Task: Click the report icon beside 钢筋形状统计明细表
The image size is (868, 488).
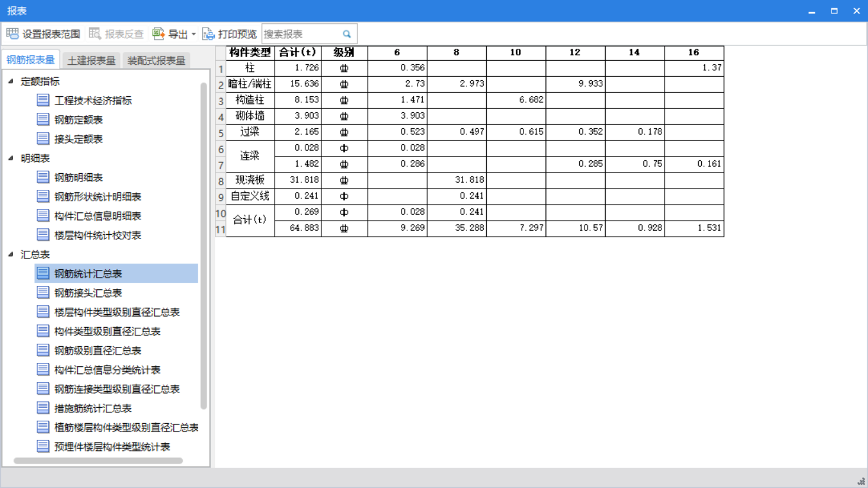Action: [43, 196]
